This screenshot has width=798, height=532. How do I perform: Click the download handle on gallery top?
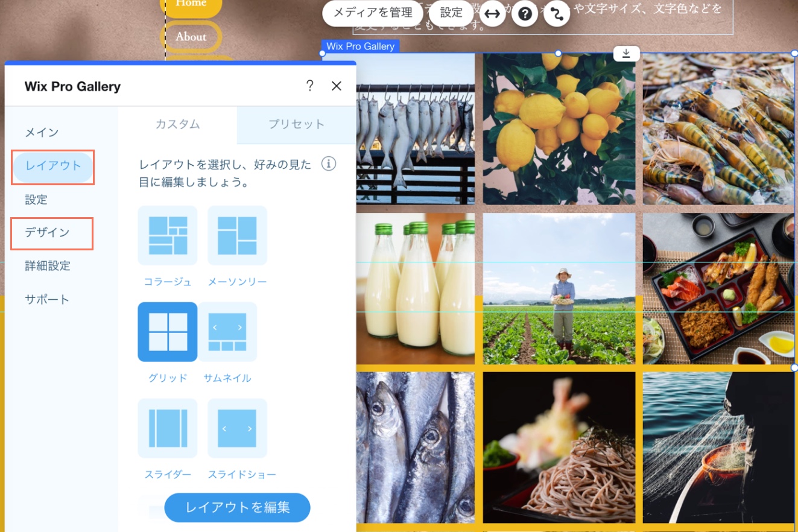[626, 54]
